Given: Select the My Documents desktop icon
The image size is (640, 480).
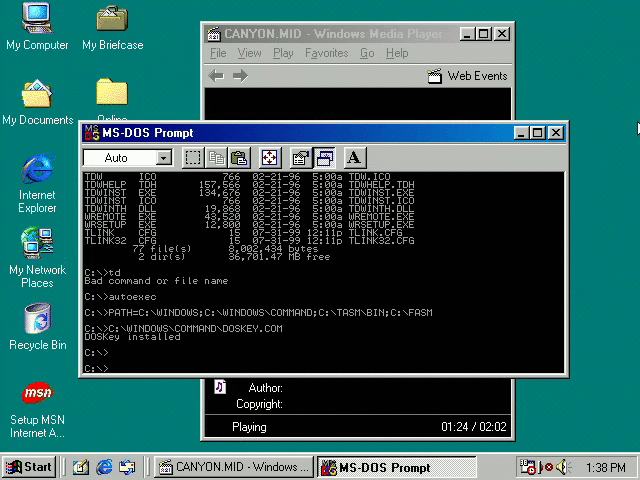Looking at the screenshot, I should tap(37, 102).
